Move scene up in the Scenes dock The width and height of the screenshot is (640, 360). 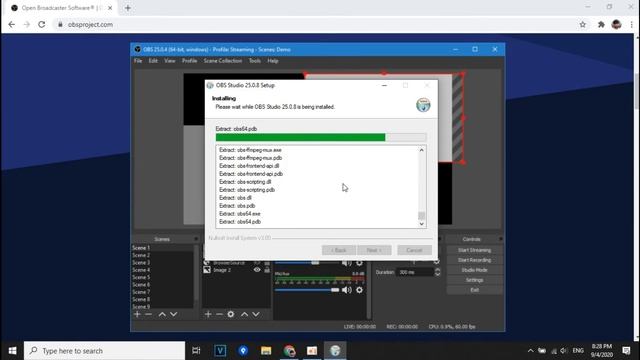tap(162, 314)
